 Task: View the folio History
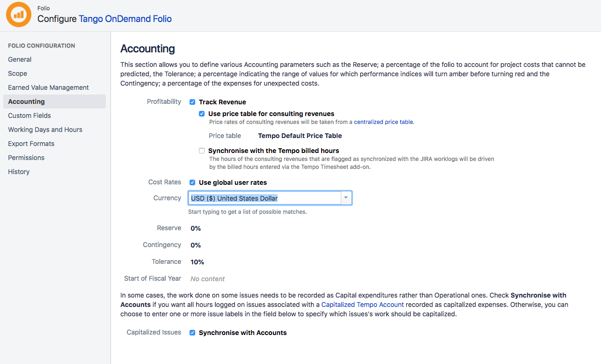[19, 172]
